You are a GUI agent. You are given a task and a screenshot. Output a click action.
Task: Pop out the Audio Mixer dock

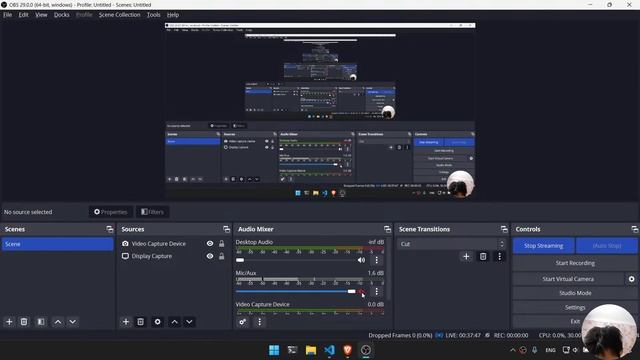[x=387, y=229]
